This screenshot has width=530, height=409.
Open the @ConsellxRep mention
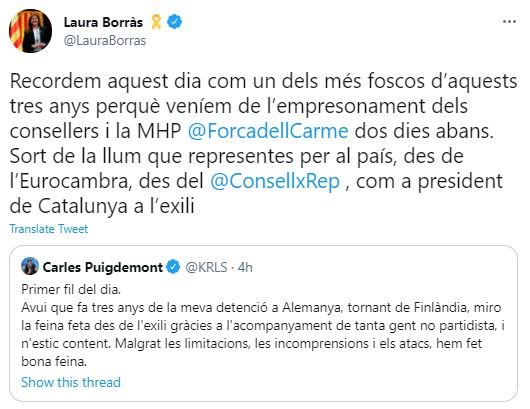coord(275,181)
